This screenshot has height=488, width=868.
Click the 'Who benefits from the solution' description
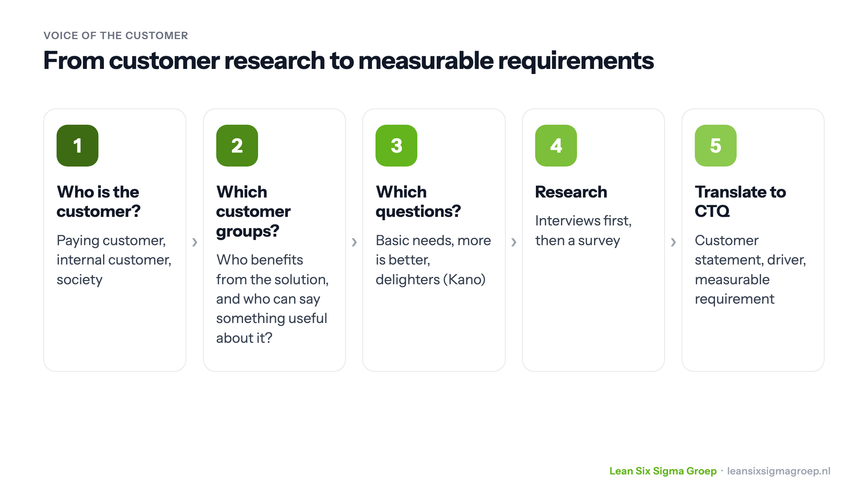click(x=272, y=299)
